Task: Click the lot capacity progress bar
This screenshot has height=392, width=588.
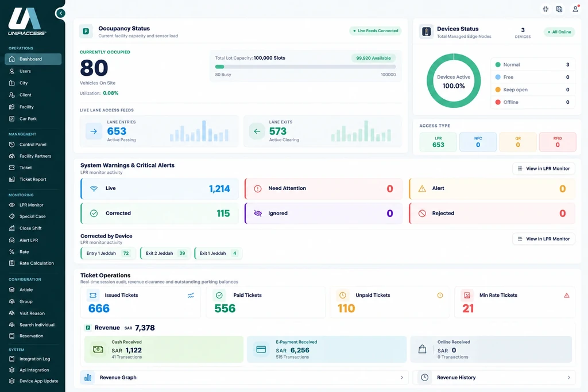Action: point(305,67)
